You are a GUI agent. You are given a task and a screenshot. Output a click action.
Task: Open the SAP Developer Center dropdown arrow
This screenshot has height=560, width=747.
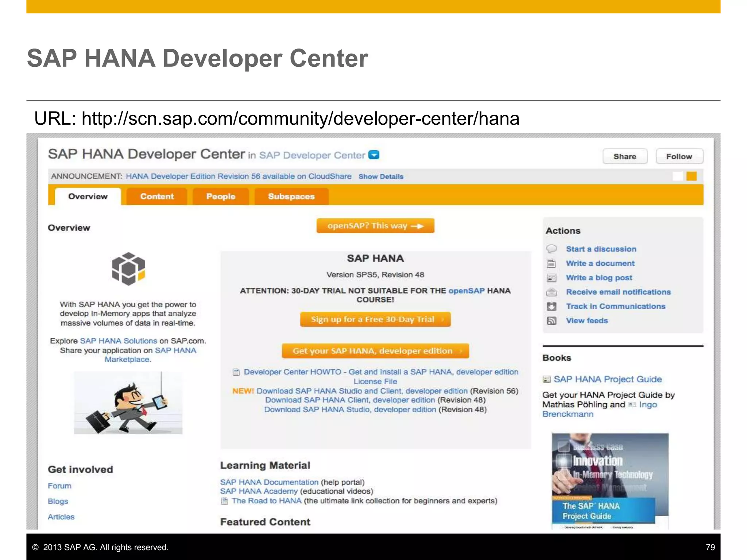(374, 155)
